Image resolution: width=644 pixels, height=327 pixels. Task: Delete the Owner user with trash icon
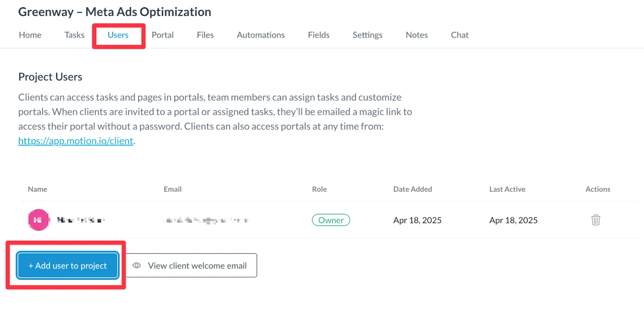click(x=596, y=220)
